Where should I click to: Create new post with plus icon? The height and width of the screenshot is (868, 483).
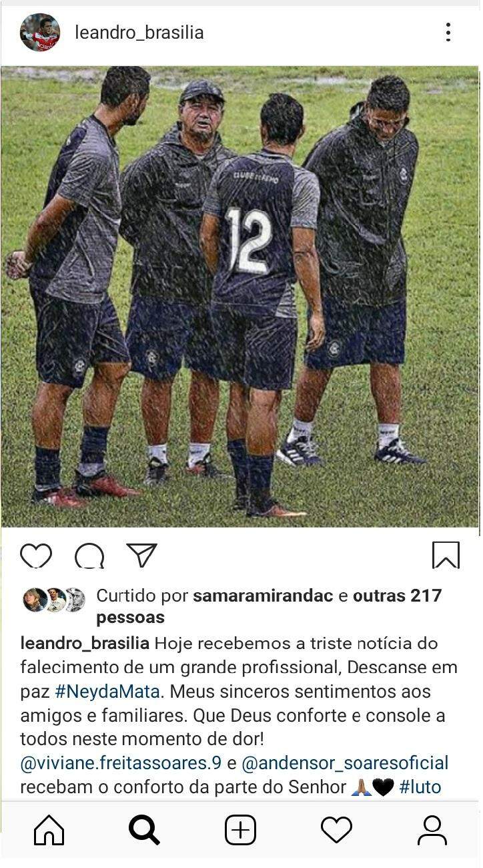click(x=241, y=830)
